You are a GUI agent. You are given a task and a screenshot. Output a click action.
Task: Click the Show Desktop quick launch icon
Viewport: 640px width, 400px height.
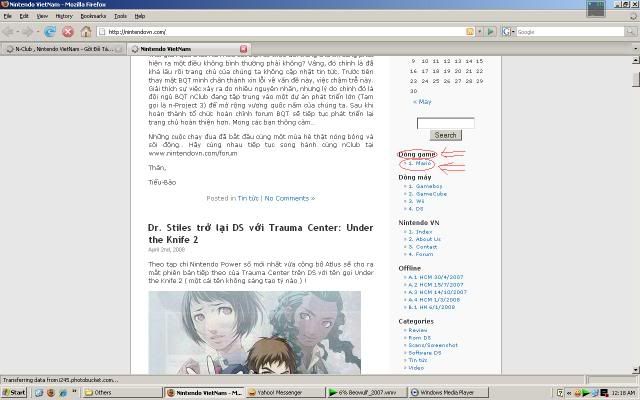tap(39, 393)
